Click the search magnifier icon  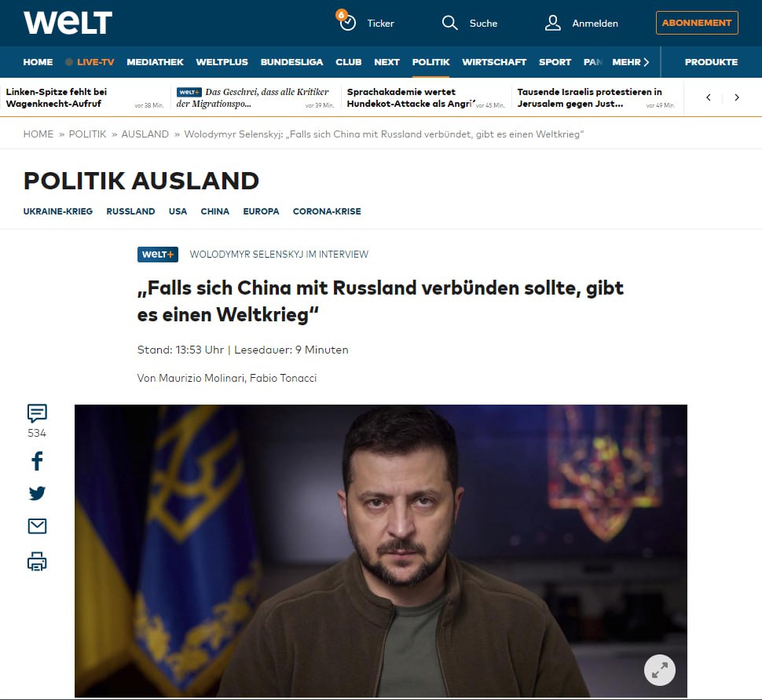coord(449,23)
